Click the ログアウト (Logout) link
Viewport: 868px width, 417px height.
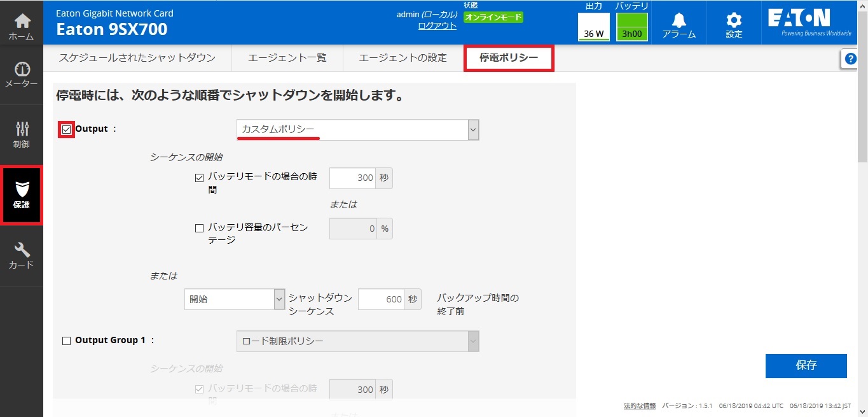pyautogui.click(x=437, y=25)
